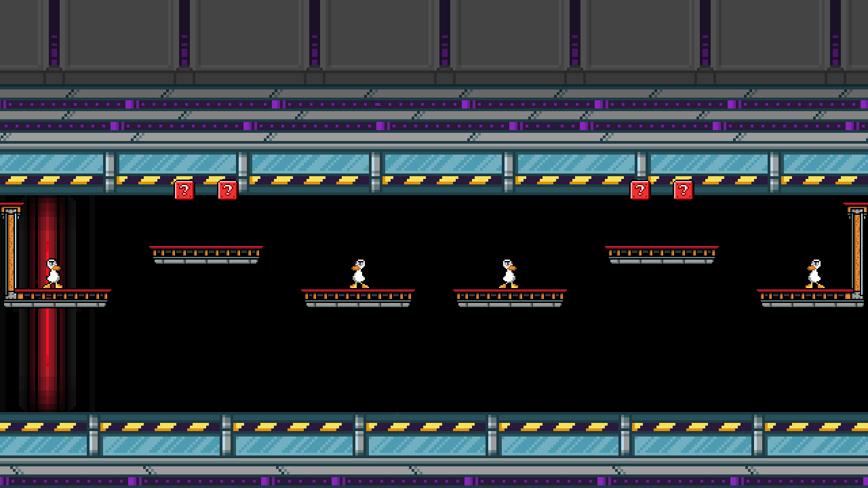Click the upper-left floating platform
This screenshot has width=868, height=488.
coord(206,255)
